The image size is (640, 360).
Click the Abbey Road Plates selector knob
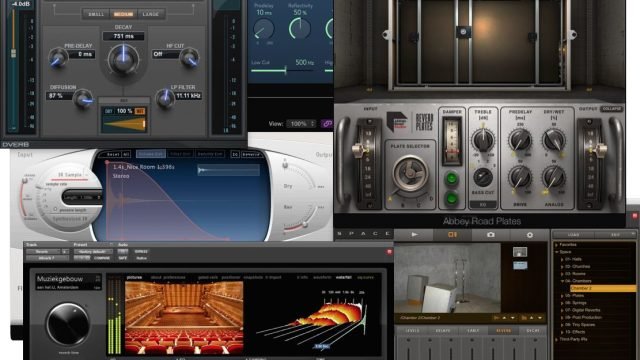(x=410, y=173)
